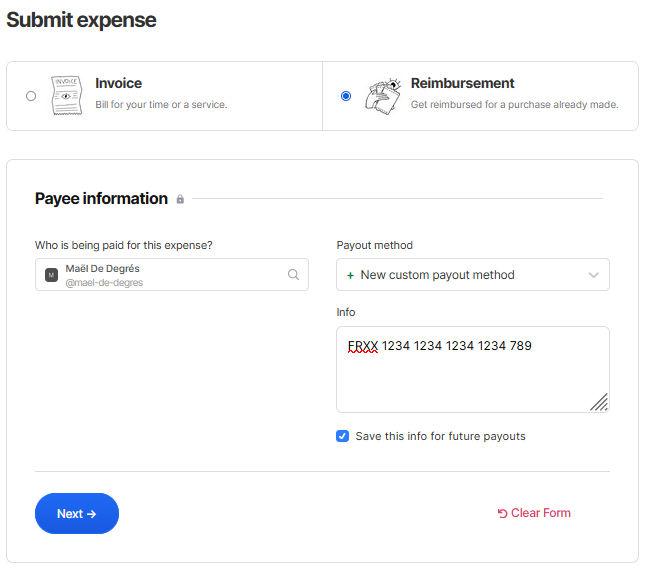Screen dimensions: 652x577
Task: Click the plus icon in Payout method
Action: tap(350, 275)
